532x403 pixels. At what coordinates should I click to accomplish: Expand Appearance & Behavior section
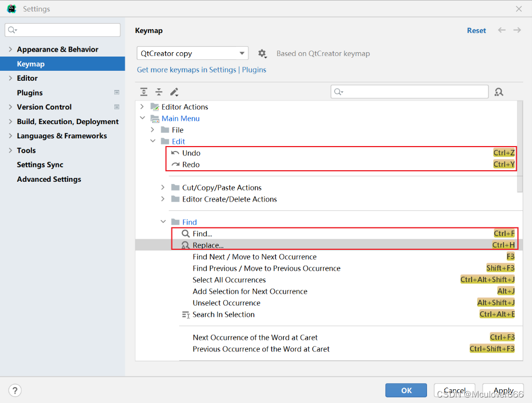pyautogui.click(x=10, y=49)
